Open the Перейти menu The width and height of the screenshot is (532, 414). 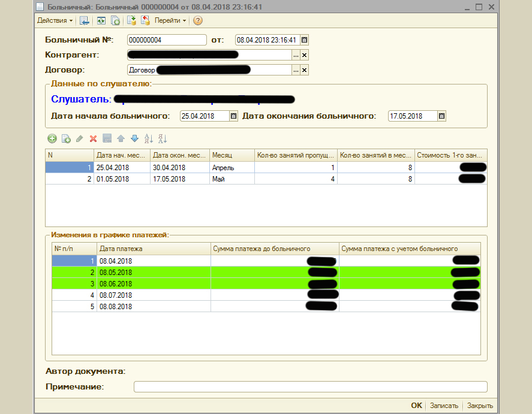pos(170,20)
